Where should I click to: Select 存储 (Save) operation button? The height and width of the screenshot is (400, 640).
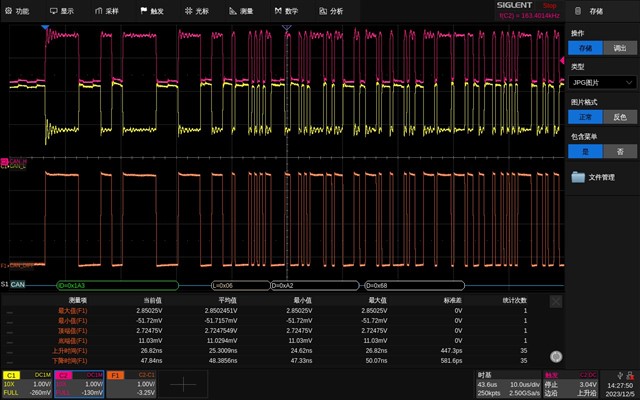585,47
